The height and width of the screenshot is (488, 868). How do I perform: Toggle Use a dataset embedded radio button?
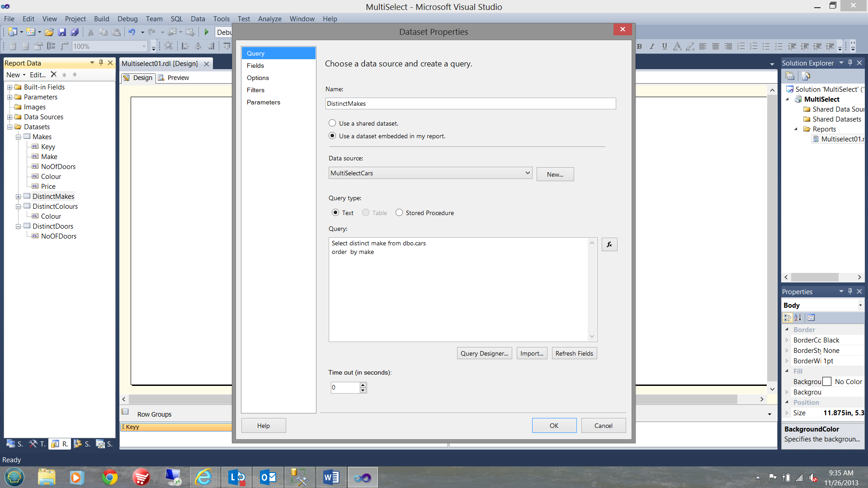tap(332, 135)
